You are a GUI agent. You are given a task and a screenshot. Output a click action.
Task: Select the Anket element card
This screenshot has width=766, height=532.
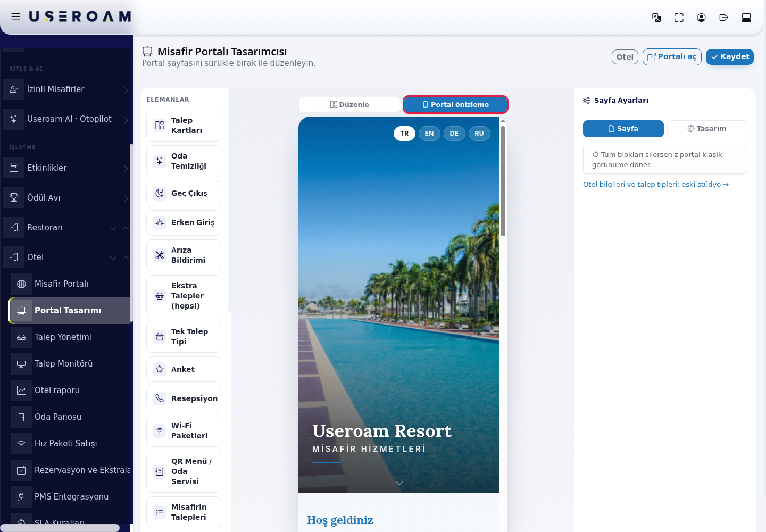click(184, 369)
